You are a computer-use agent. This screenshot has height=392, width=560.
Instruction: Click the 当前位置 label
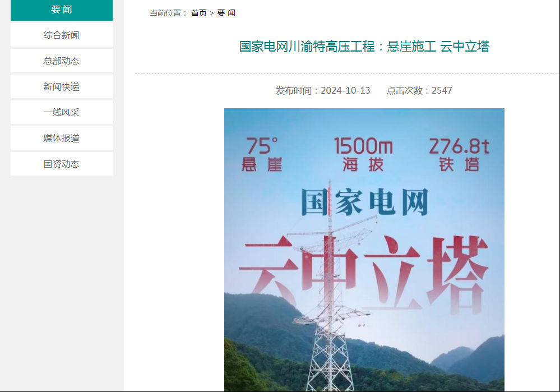point(168,13)
